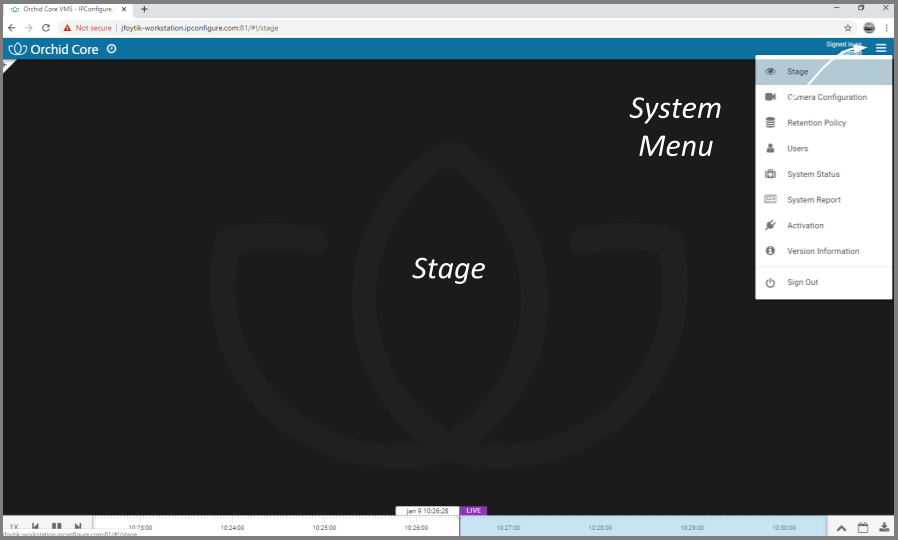Seek timeline to 10:24:00
The image size is (898, 540).
pyautogui.click(x=232, y=527)
